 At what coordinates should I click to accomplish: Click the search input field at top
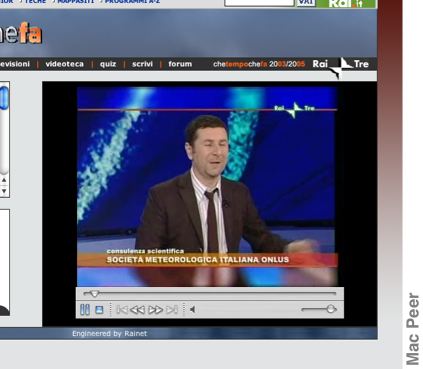(x=259, y=3)
